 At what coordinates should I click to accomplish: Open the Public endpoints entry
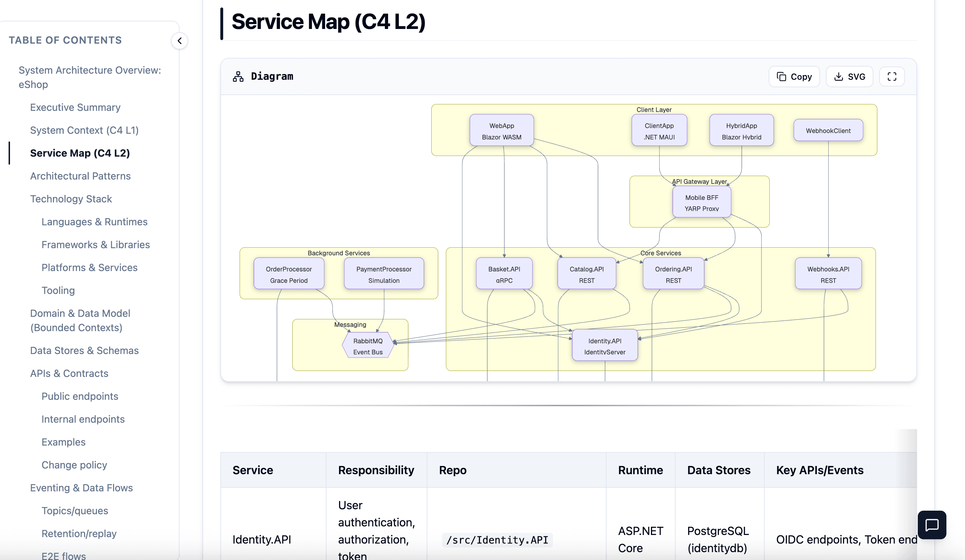pos(80,396)
